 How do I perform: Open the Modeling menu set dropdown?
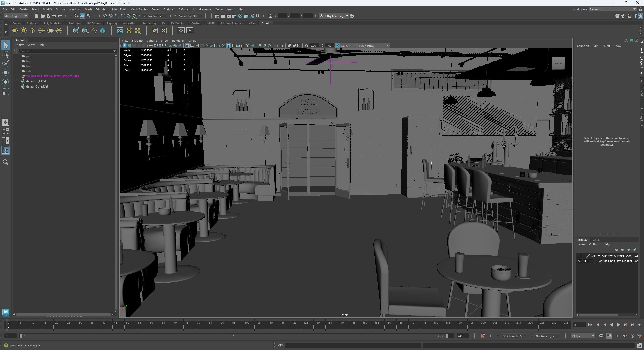16,16
